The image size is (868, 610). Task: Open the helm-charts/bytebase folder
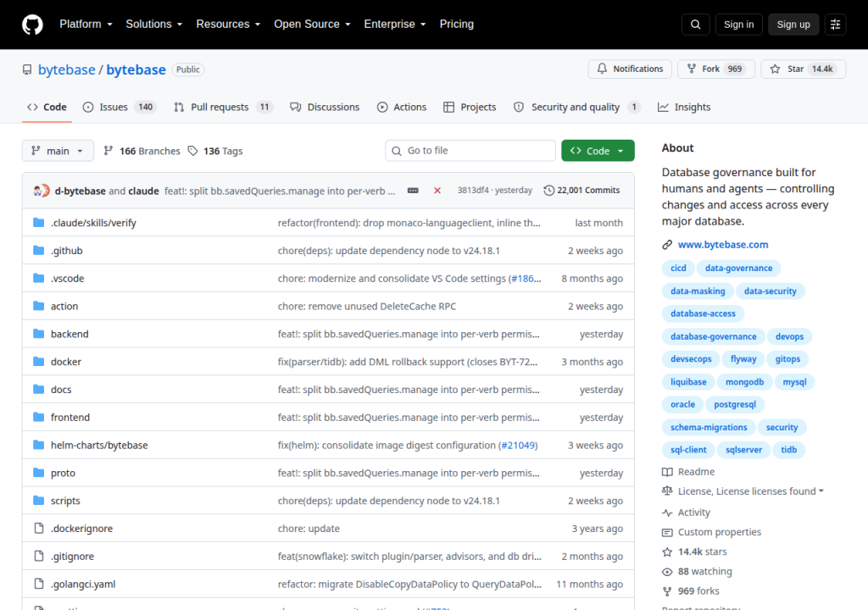tap(99, 445)
